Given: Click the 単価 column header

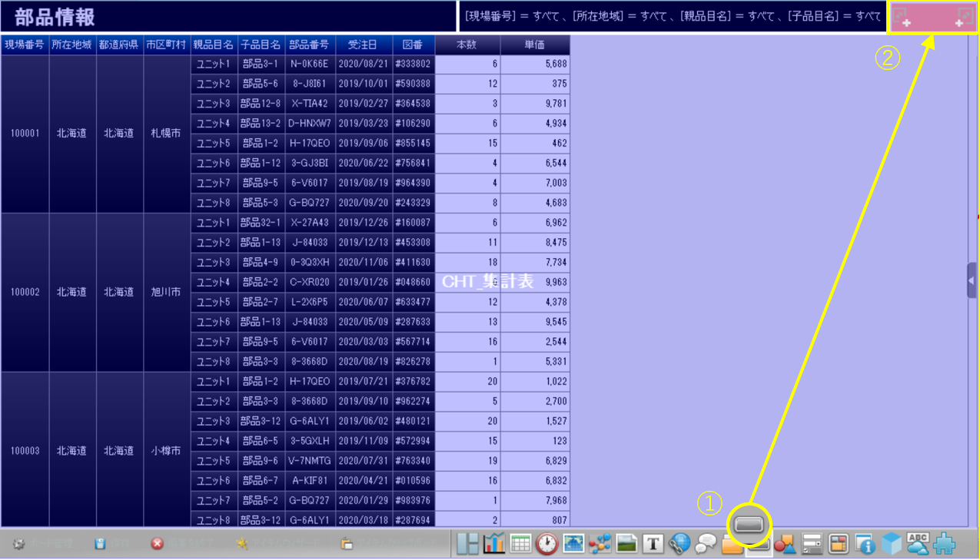Looking at the screenshot, I should (x=535, y=45).
